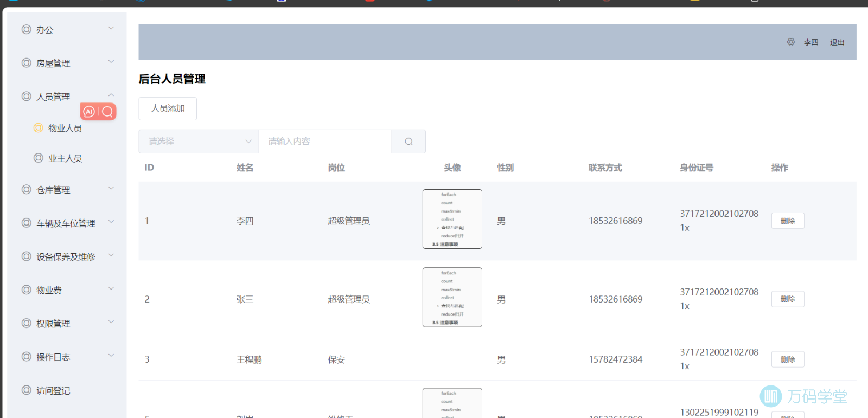Open the 物业人员 submenu item
This screenshot has width=868, height=418.
point(67,128)
